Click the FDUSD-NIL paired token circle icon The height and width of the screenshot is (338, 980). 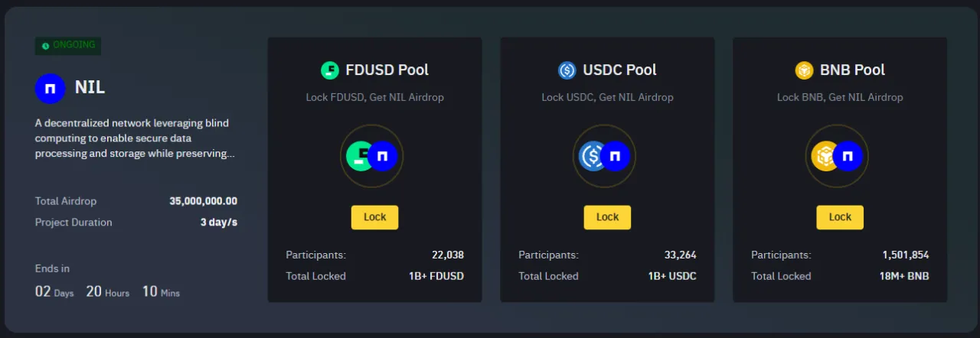tap(372, 156)
